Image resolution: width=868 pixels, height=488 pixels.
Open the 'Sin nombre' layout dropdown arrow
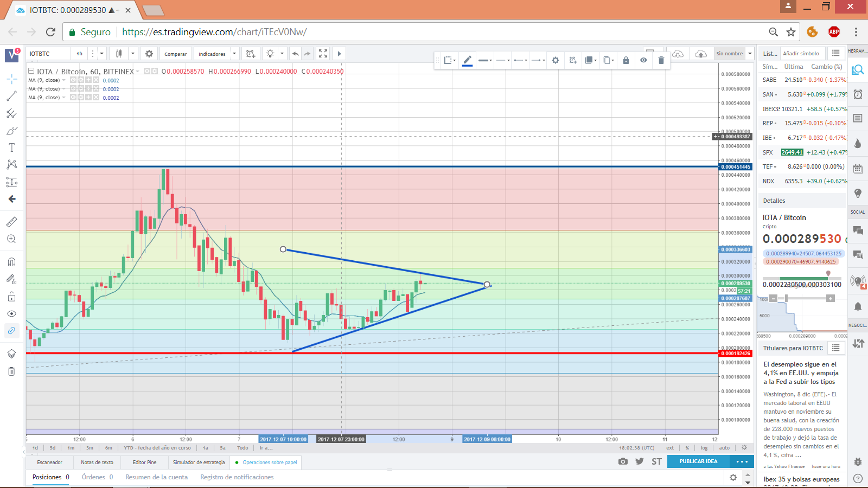pyautogui.click(x=750, y=54)
